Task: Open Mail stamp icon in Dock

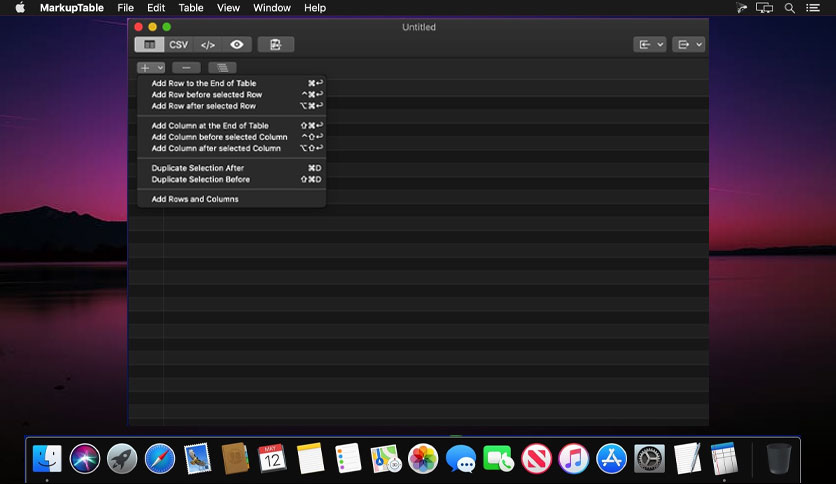Action: coord(197,458)
